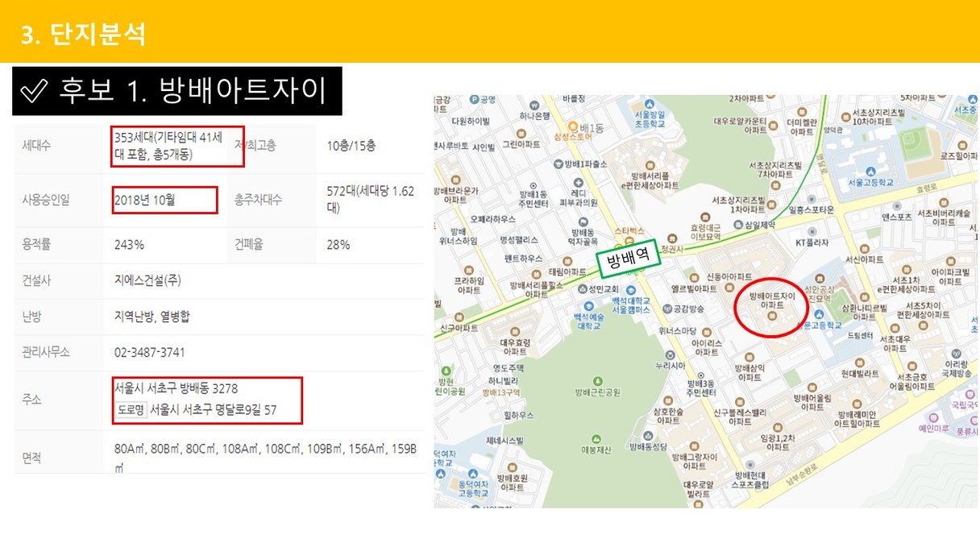This screenshot has width=980, height=551.
Task: Click the checkmark icon beside 후보 1
Action: pyautogui.click(x=33, y=90)
